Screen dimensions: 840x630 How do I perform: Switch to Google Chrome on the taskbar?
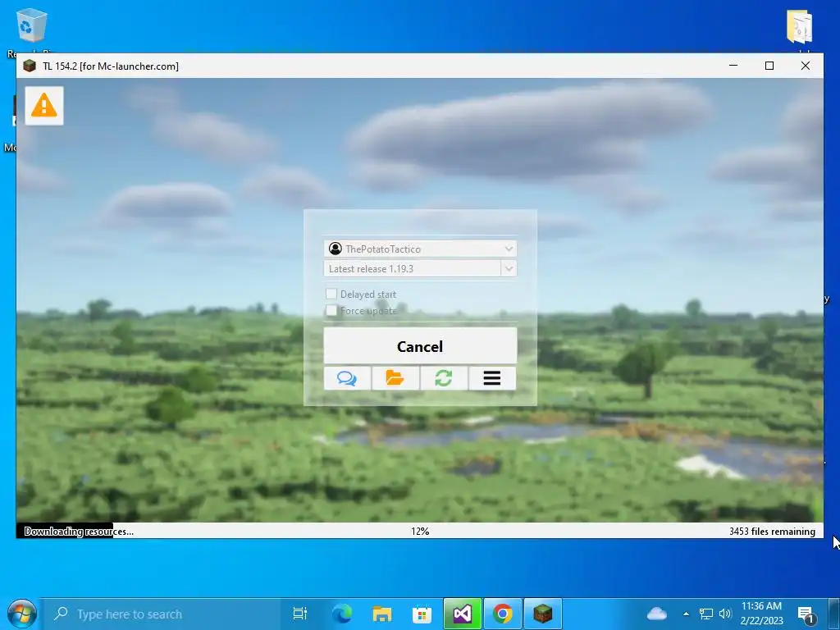click(503, 614)
